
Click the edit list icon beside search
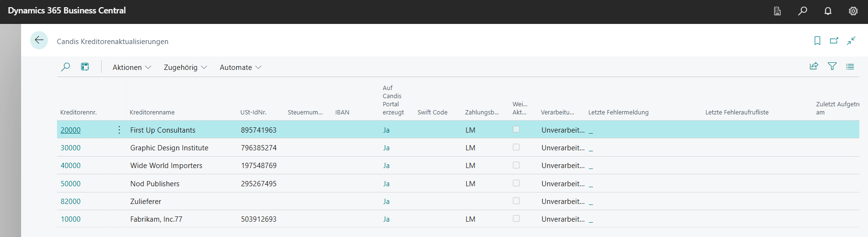(x=85, y=67)
